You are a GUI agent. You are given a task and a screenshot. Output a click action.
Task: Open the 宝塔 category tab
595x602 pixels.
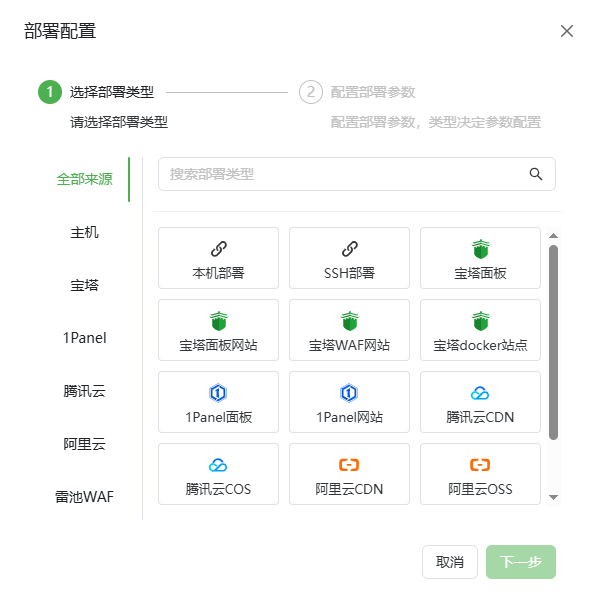(x=84, y=285)
